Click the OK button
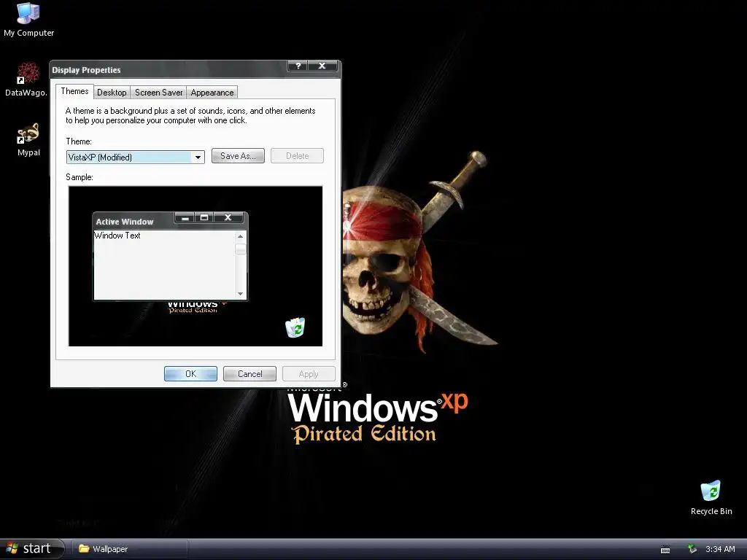This screenshot has width=747, height=560. (x=190, y=374)
